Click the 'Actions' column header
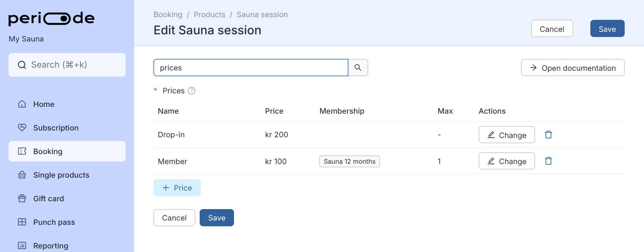 coord(492,111)
